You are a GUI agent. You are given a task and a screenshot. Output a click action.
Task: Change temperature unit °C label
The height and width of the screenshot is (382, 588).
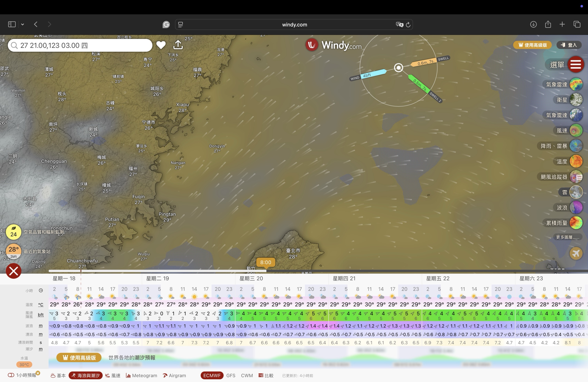[41, 305]
